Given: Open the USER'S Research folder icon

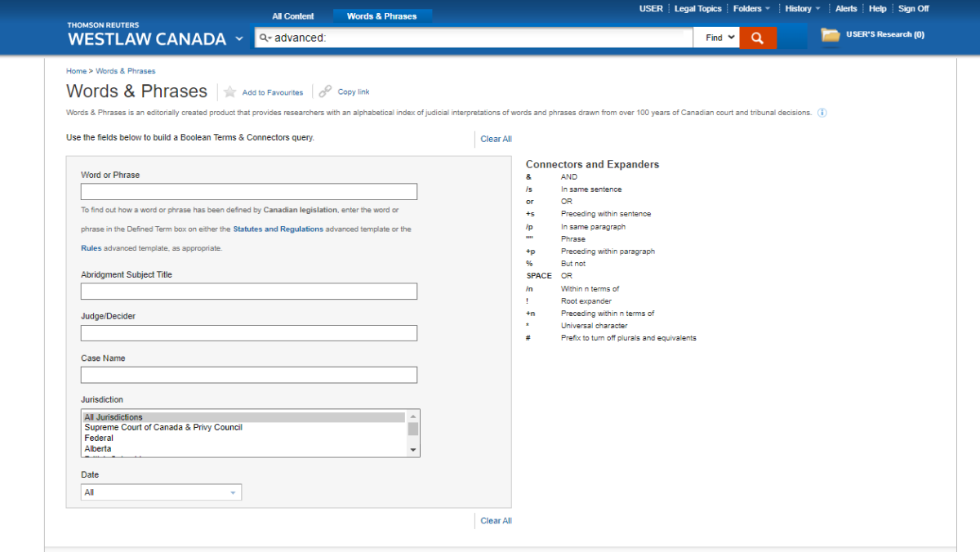Looking at the screenshot, I should click(x=830, y=35).
